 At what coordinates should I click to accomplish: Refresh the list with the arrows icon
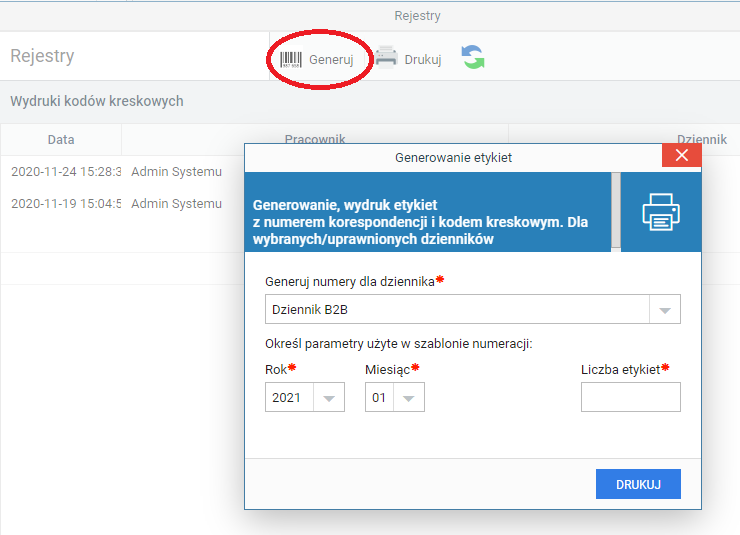pyautogui.click(x=473, y=57)
